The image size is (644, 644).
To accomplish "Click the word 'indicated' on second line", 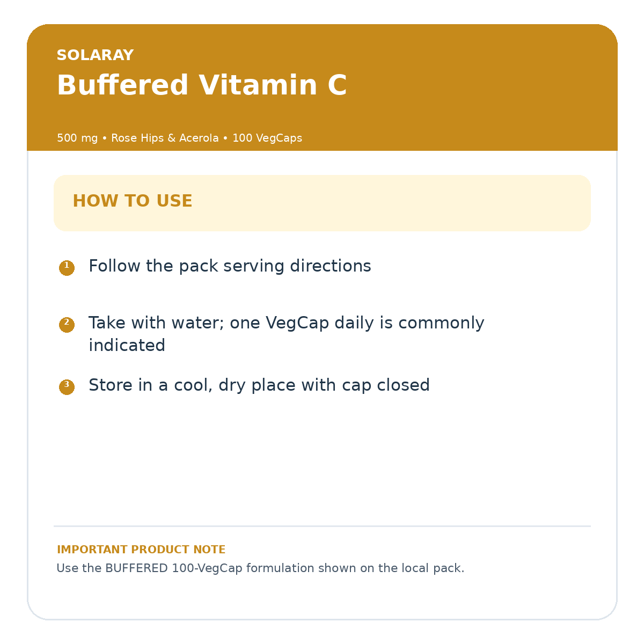I will [x=127, y=345].
